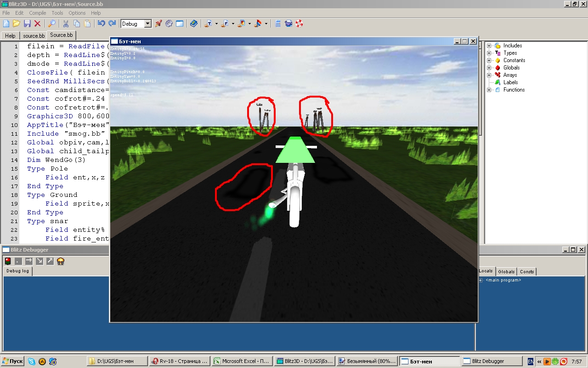Click the rocket Run program icon
This screenshot has width=588, height=368.
click(158, 23)
